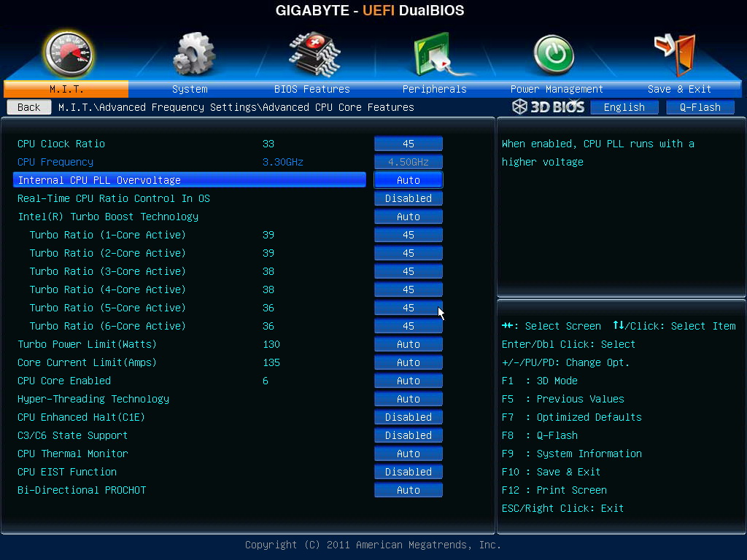Open CPU Core Enabled Auto dropdown
747x560 pixels.
coord(409,381)
